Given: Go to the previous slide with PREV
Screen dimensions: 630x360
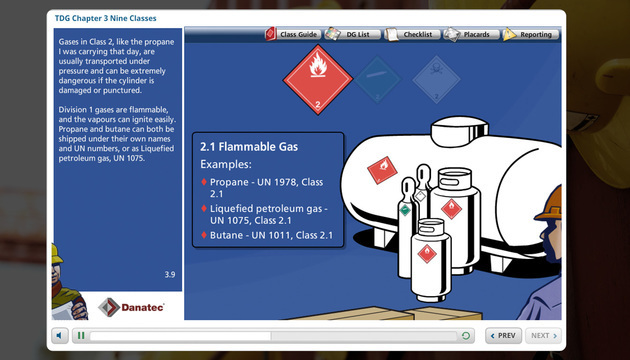Looking at the screenshot, I should (503, 335).
